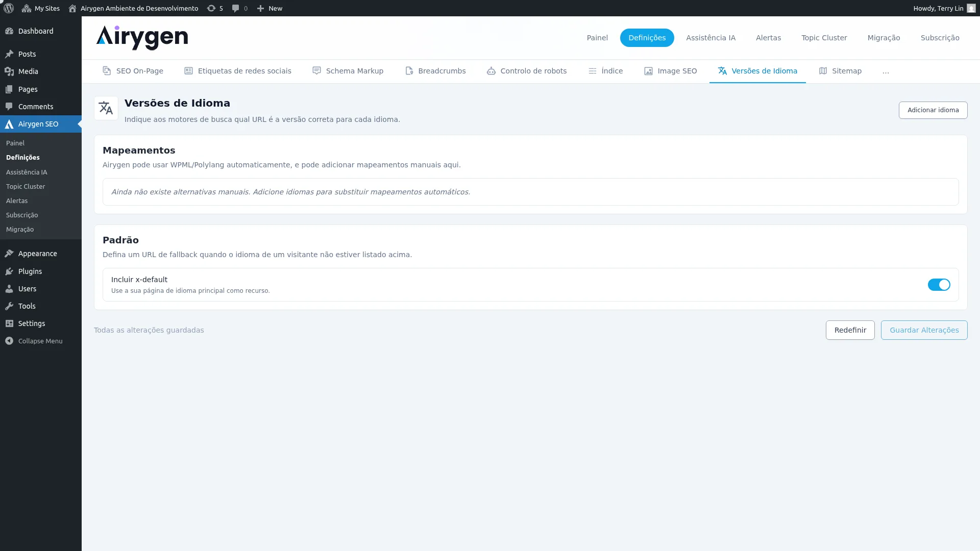The height and width of the screenshot is (551, 980).
Task: Click the Settings sliders icon
Action: (9, 323)
